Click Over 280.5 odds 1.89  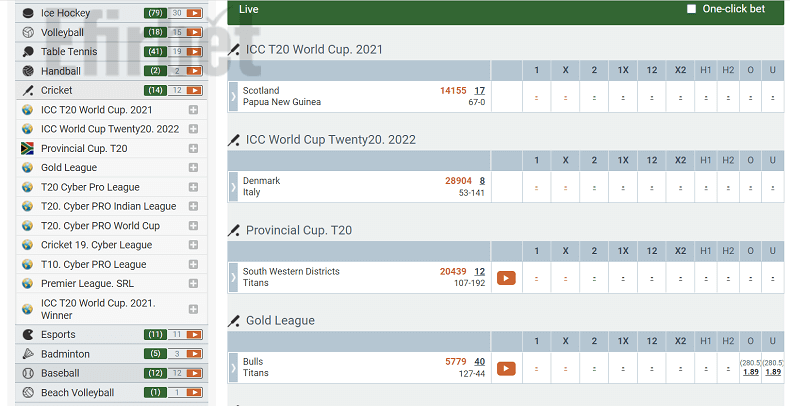pyautogui.click(x=751, y=372)
